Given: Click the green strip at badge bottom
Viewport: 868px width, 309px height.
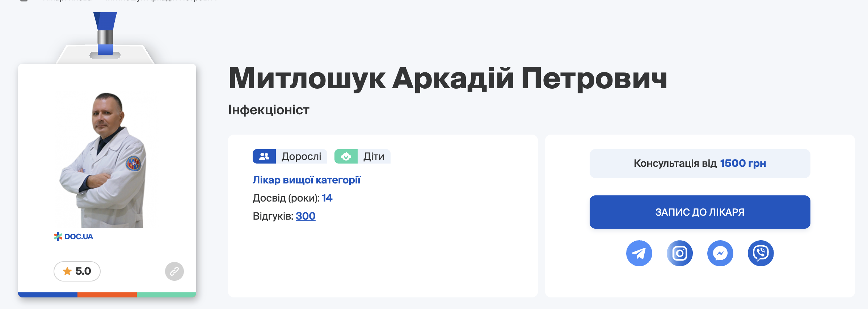Looking at the screenshot, I should 167,295.
